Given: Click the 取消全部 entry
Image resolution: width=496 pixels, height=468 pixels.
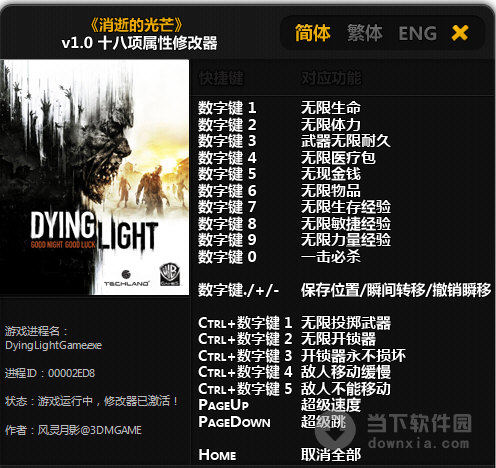Looking at the screenshot, I should (x=331, y=455).
